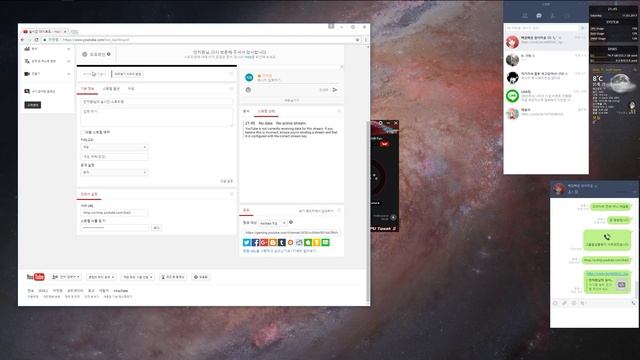Share the stream on Twitter

[x=247, y=242]
